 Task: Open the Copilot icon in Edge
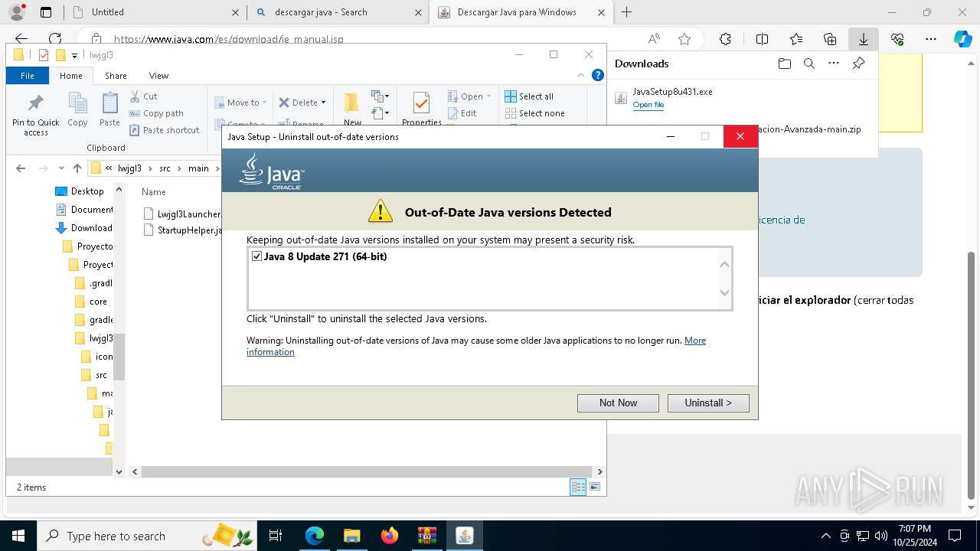(962, 39)
